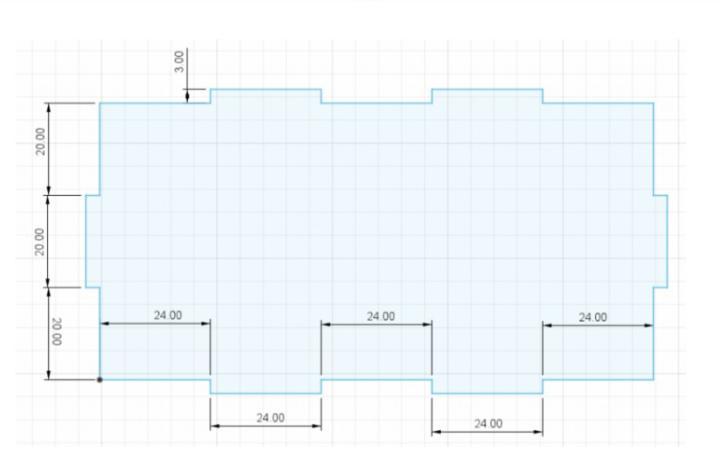Click the 24.00 dimension between the two bottom tabs
This screenshot has height=461, width=720.
(x=381, y=316)
